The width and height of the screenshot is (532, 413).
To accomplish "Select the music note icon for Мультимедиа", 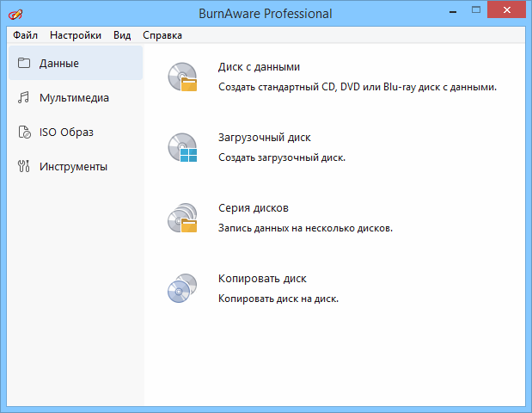I will (x=24, y=97).
